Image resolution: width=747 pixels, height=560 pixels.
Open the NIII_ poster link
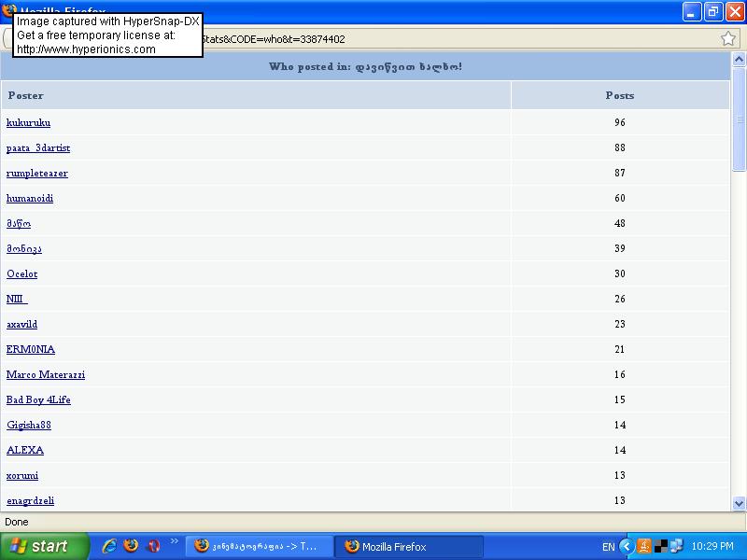click(x=17, y=300)
